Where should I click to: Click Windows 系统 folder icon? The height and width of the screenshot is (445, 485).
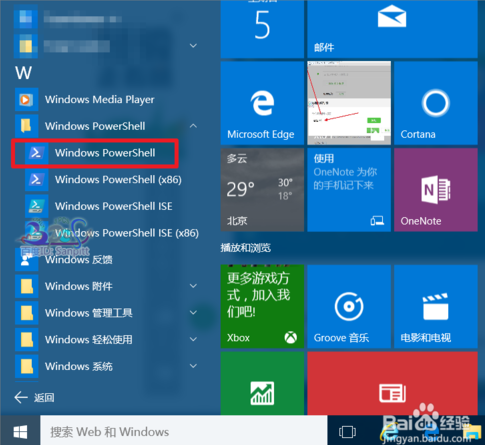pyautogui.click(x=26, y=366)
